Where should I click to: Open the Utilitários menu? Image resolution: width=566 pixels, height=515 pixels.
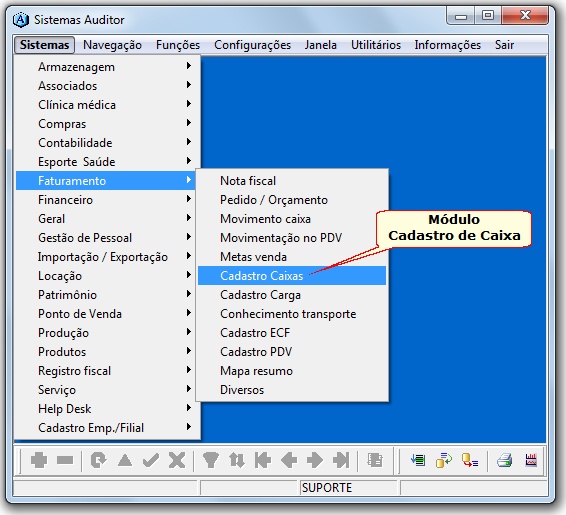coord(376,45)
